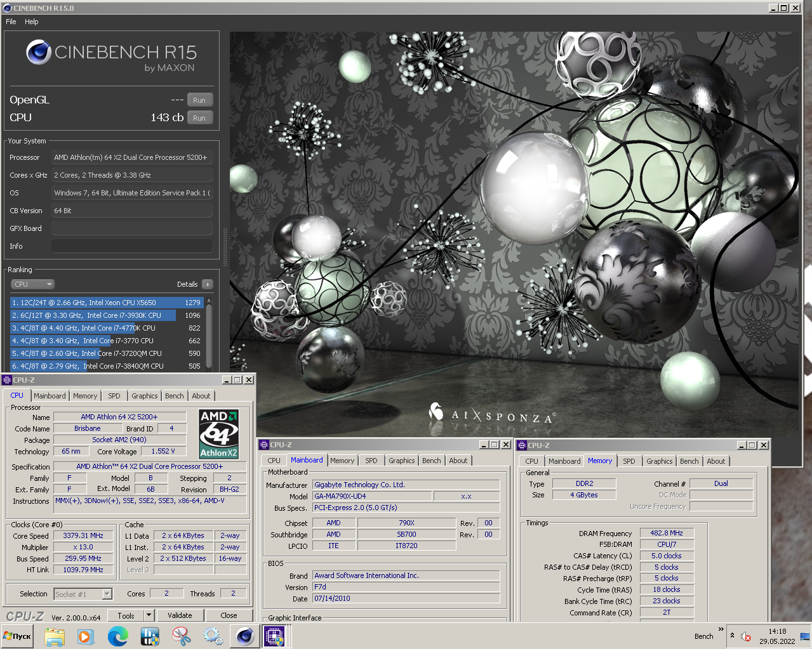Click the Core Voltage 1.552 V value
The height and width of the screenshot is (649, 812).
click(163, 451)
